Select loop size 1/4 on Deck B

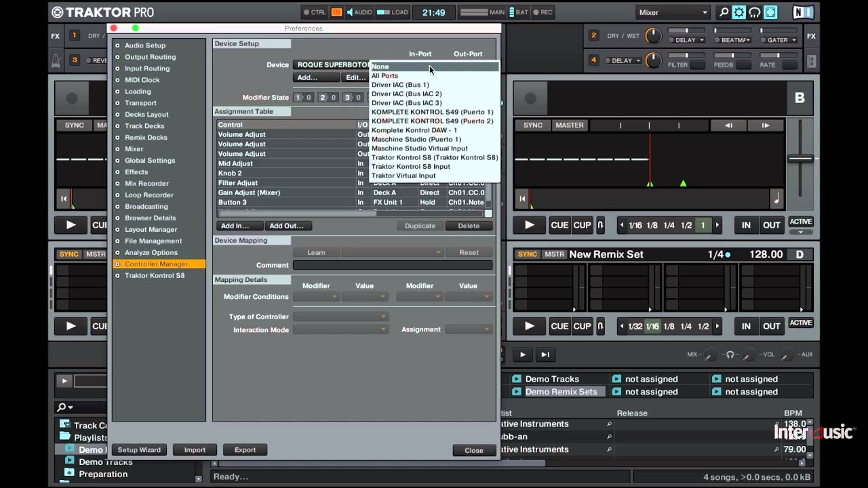(669, 225)
